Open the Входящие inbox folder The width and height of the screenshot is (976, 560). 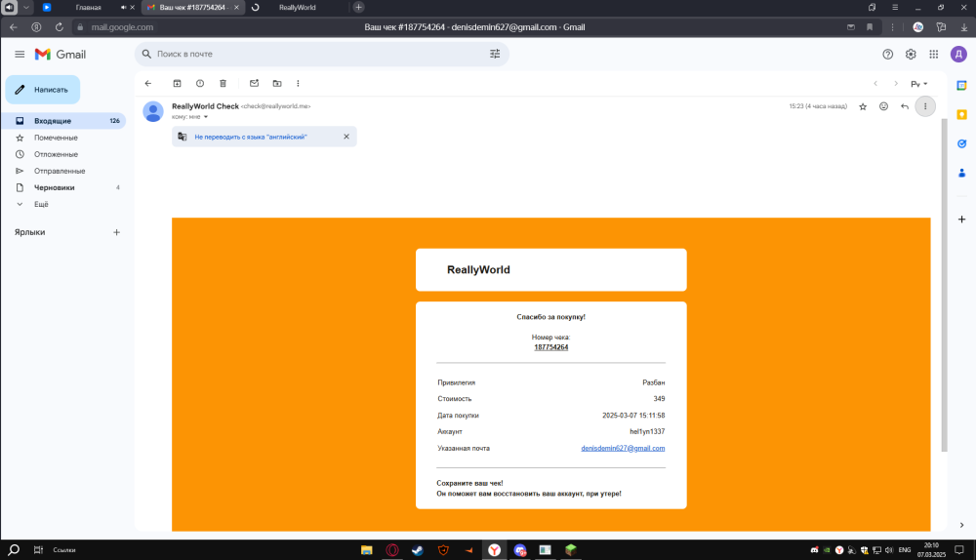(62, 121)
